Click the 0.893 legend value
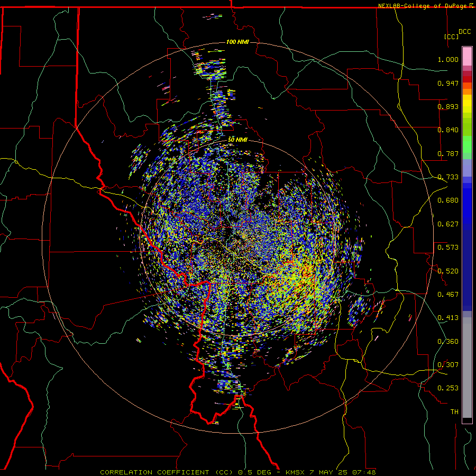Image resolution: width=476 pixels, height=476 pixels. pos(448,106)
